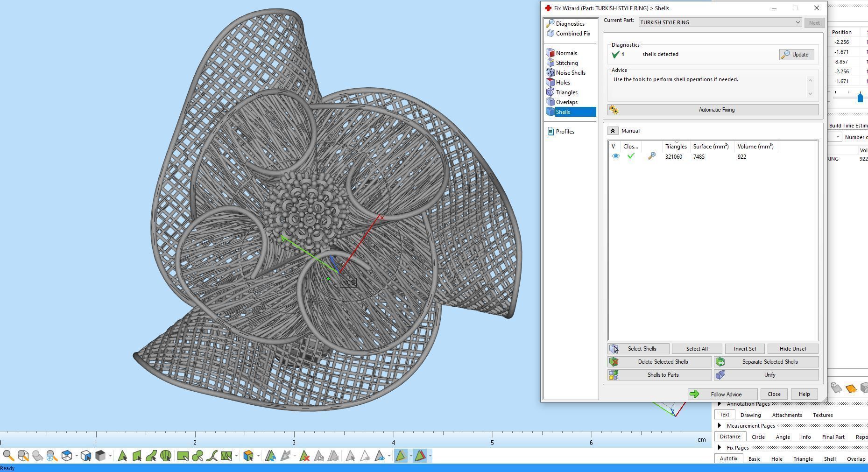This screenshot has height=472, width=868.
Task: Select the Mark Plane tool icon
Action: (x=137, y=456)
